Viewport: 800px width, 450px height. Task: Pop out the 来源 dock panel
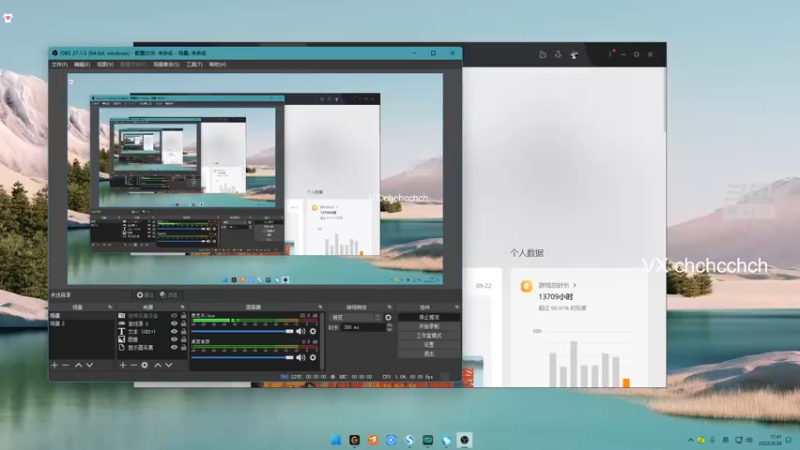click(x=182, y=307)
